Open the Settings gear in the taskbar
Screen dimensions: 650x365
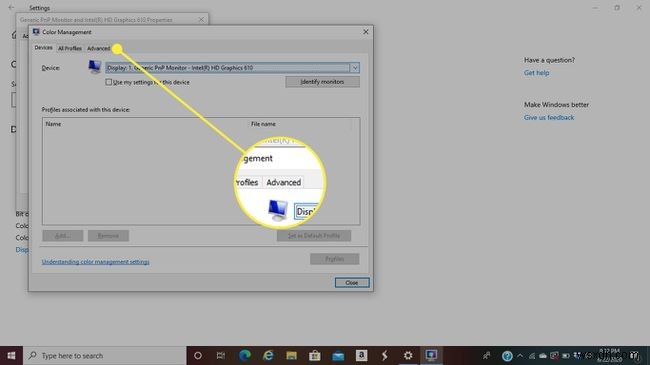408,355
